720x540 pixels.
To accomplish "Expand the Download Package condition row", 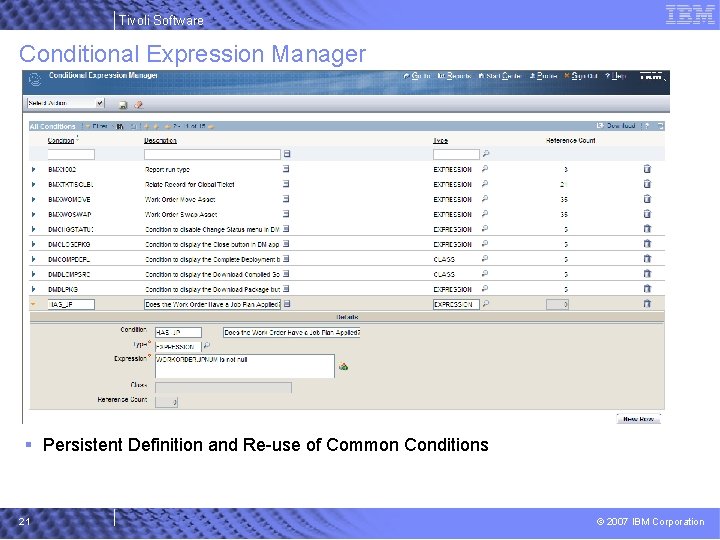I will 34,289.
